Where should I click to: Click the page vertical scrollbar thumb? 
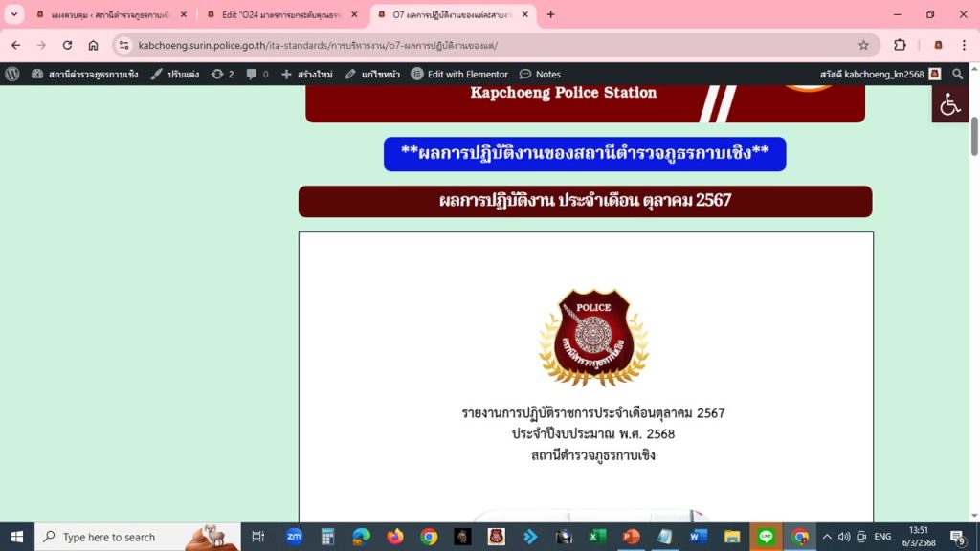point(974,134)
